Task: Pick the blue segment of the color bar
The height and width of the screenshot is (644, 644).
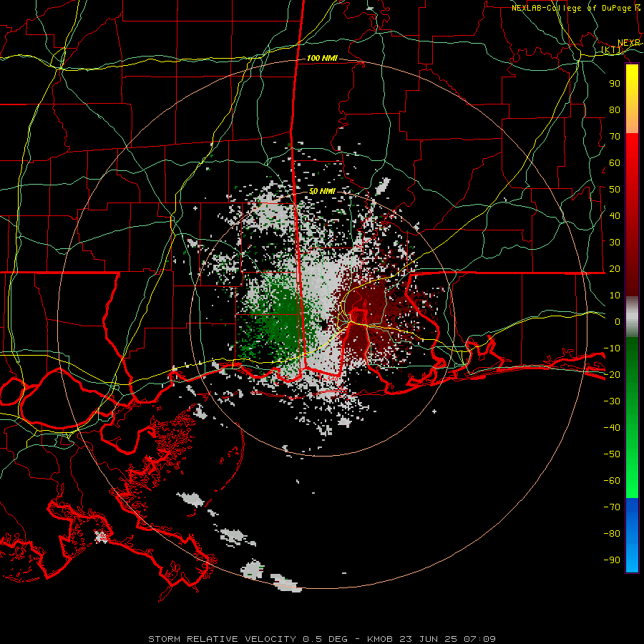Action: coord(632,535)
